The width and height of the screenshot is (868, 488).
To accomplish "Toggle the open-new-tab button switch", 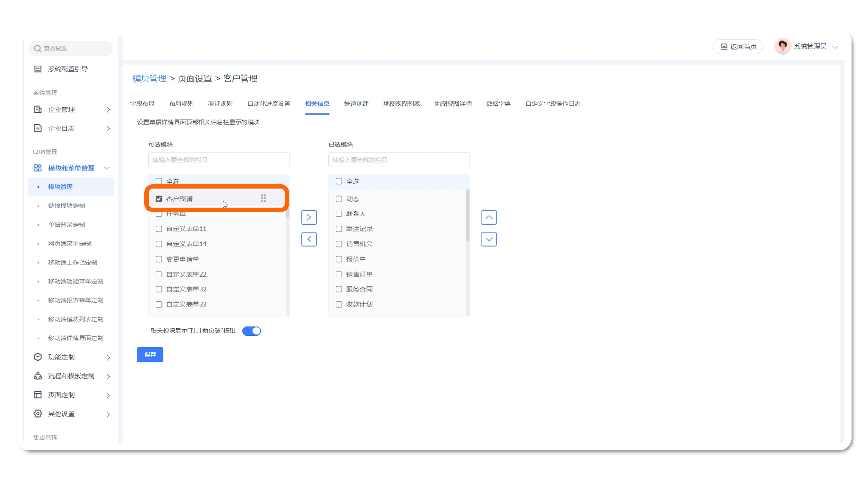I will coord(252,331).
